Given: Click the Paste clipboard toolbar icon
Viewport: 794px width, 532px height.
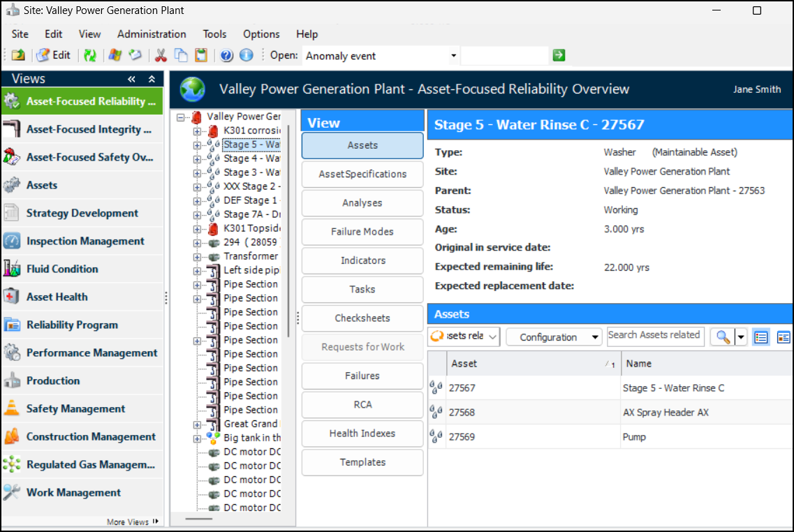Looking at the screenshot, I should pos(201,56).
